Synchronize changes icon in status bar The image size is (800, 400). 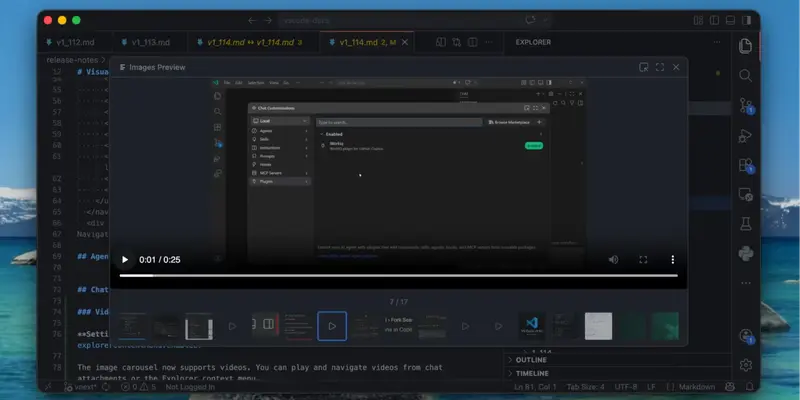(x=105, y=387)
